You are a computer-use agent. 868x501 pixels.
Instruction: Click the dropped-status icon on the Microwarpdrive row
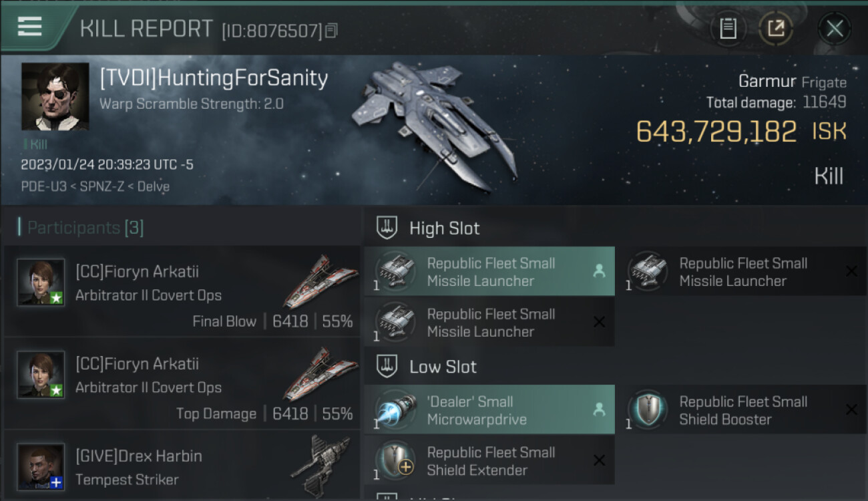[599, 409]
